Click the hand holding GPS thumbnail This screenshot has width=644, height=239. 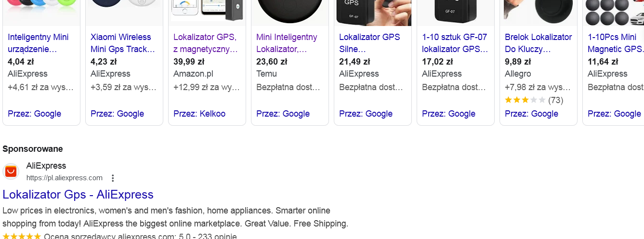click(373, 12)
